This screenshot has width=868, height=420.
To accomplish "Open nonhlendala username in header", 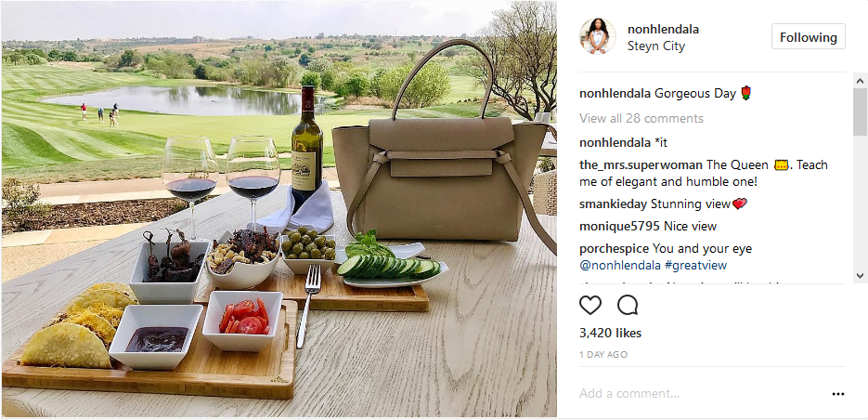I will (663, 30).
